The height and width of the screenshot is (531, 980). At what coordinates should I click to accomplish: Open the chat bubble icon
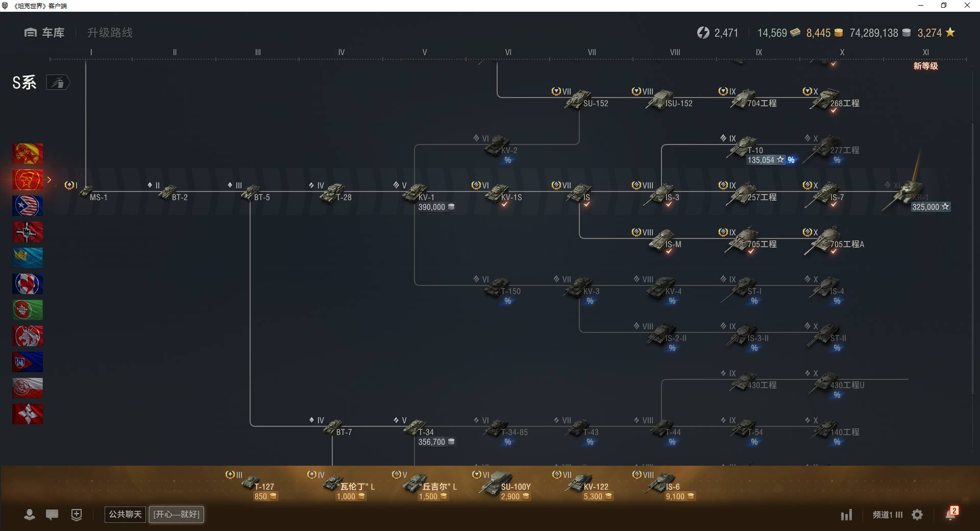52,515
